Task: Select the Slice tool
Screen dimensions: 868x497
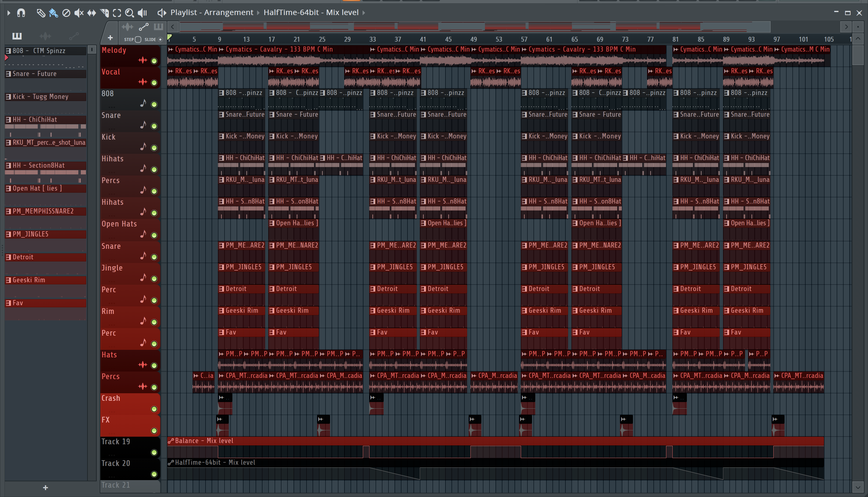Action: (x=104, y=13)
